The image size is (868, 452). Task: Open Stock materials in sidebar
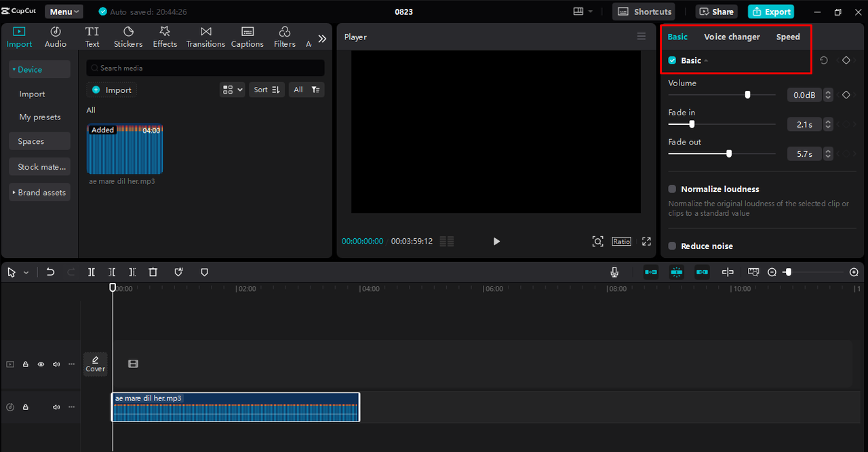tap(39, 167)
